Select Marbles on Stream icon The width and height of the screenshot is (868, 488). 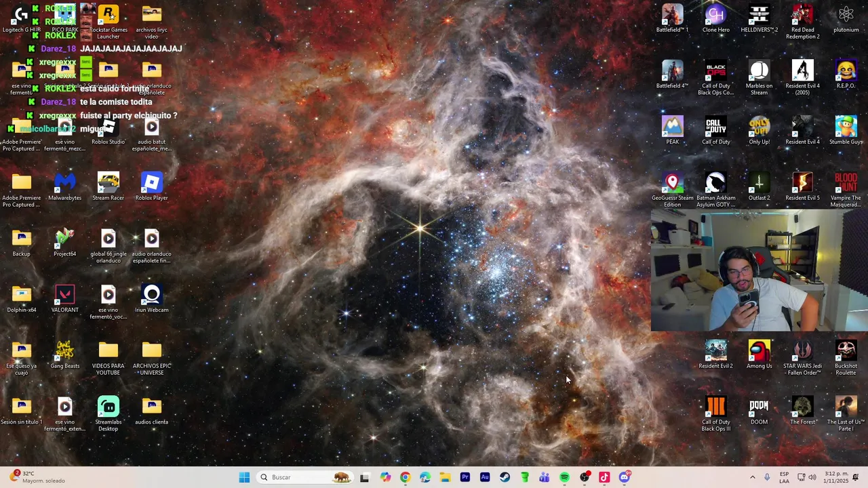point(759,78)
